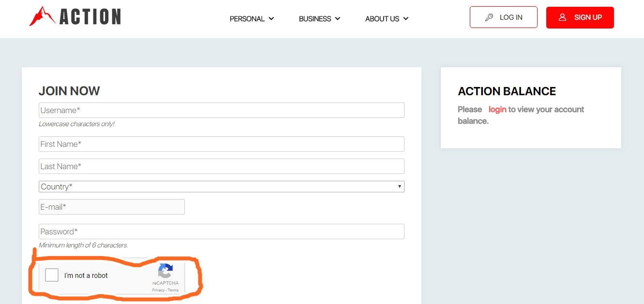Click the 'Minimum length of 6 characters.' hint

pos(83,245)
